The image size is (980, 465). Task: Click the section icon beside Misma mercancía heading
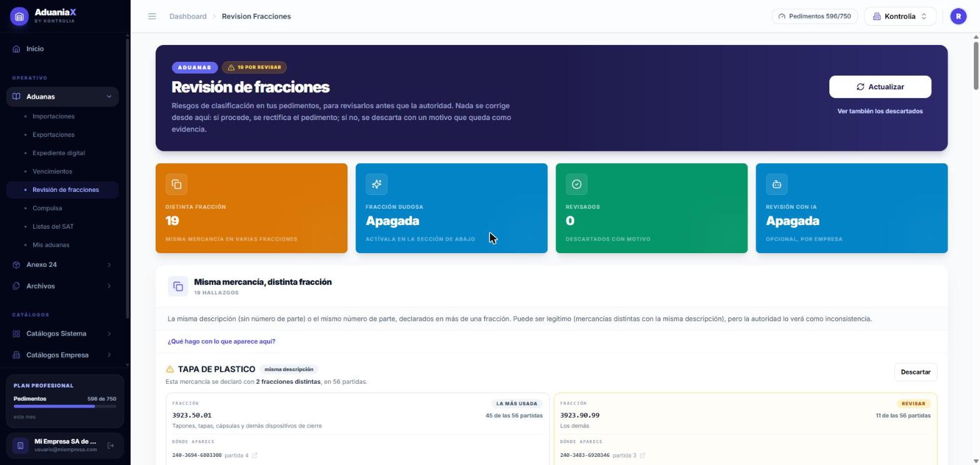[178, 286]
